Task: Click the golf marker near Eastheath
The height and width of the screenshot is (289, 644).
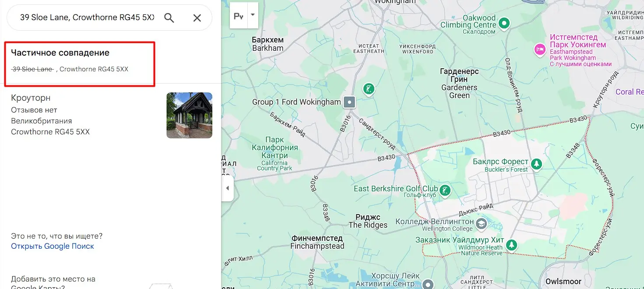Action: click(370, 89)
